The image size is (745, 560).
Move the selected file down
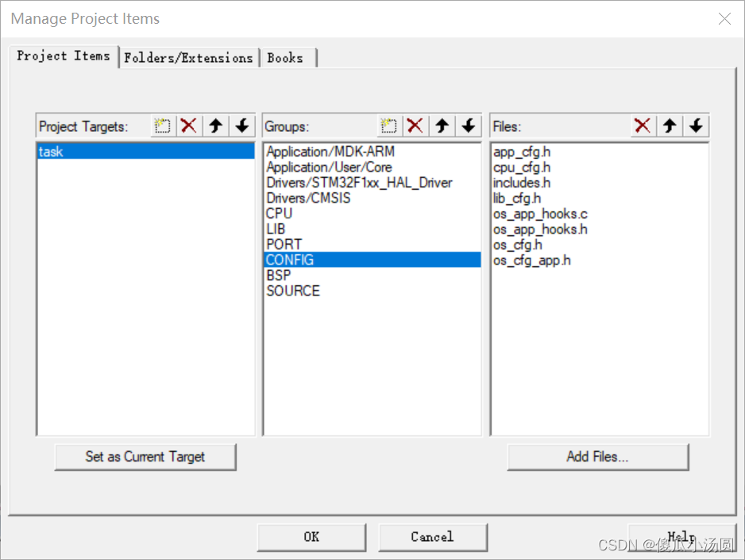(x=696, y=126)
